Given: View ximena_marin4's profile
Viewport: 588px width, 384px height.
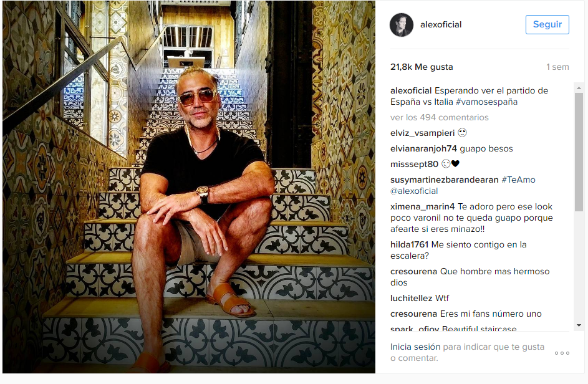Looking at the screenshot, I should (422, 206).
